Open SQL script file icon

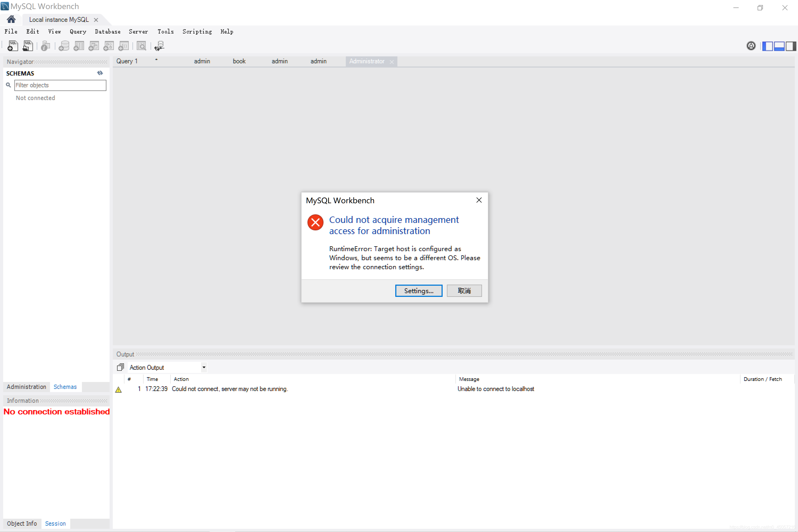pos(28,46)
